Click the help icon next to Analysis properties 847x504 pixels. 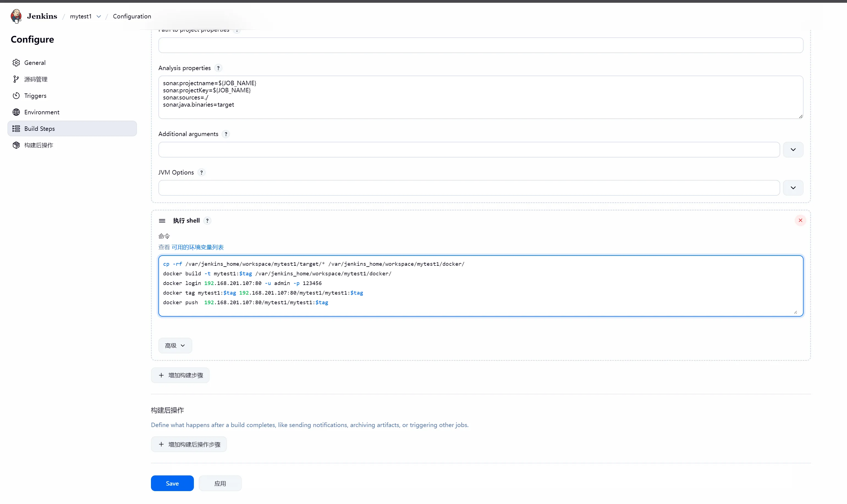coord(218,68)
